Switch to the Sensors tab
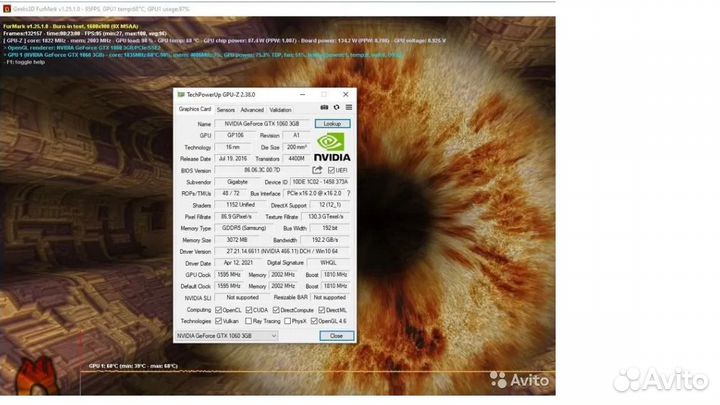This screenshot has height=405, width=720. click(225, 110)
